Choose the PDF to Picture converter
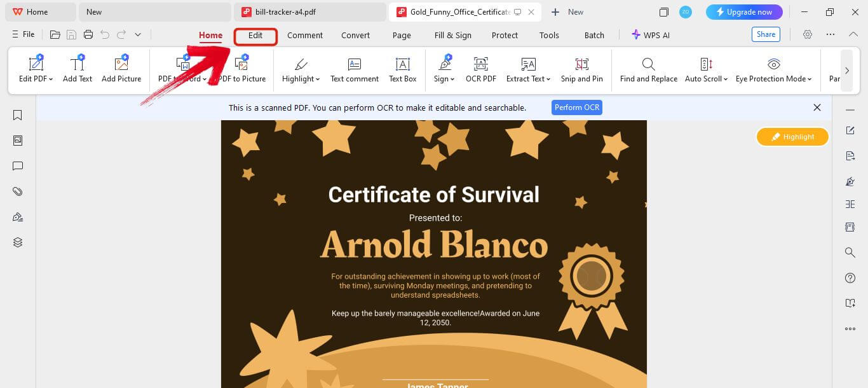Screen dimensions: 868x388 [241, 69]
